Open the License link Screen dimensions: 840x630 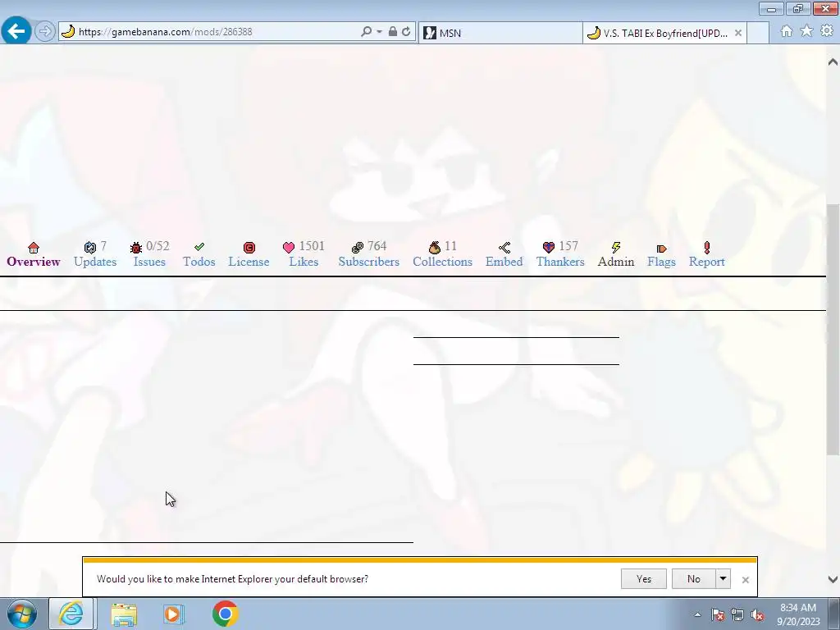tap(249, 262)
